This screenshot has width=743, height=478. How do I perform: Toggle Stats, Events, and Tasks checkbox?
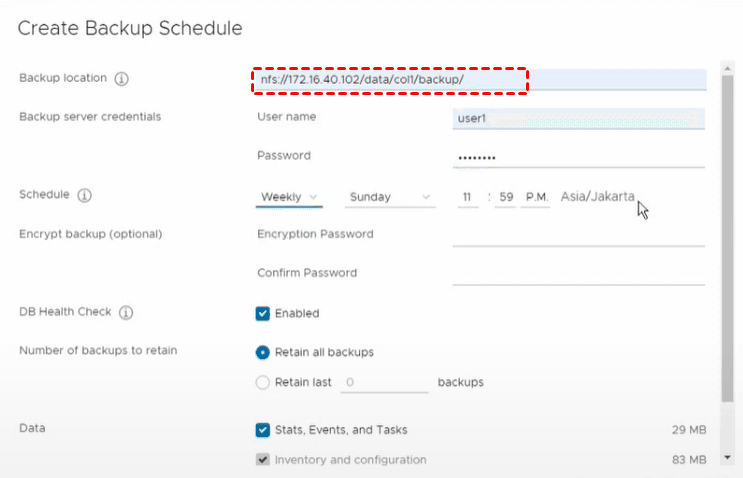[263, 430]
